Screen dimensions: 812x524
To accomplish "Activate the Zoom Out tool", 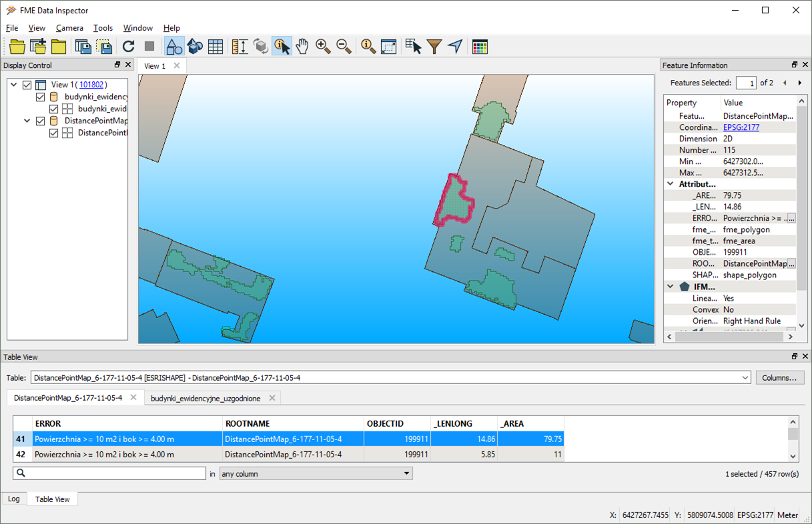I will [344, 46].
